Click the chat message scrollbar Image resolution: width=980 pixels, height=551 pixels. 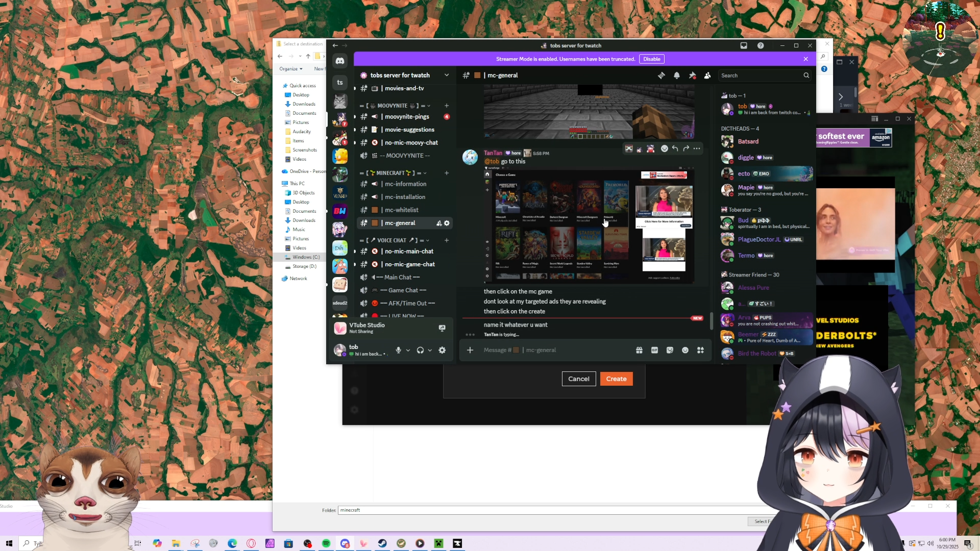pyautogui.click(x=712, y=320)
